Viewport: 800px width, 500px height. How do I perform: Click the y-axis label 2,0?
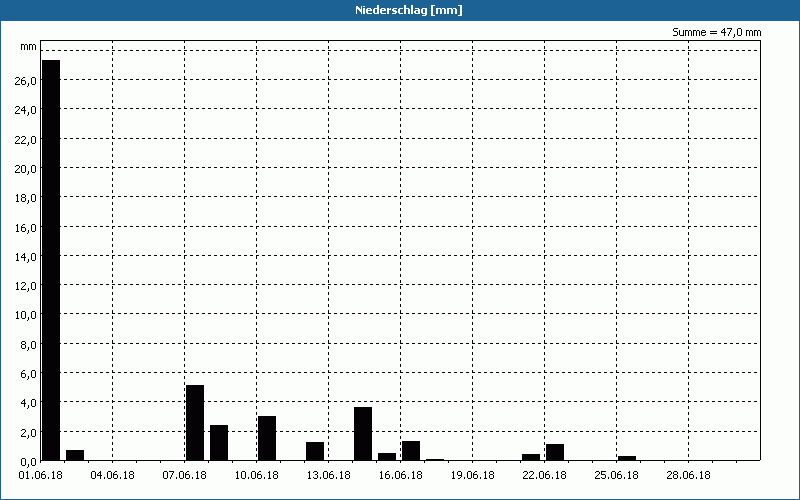tap(28, 432)
